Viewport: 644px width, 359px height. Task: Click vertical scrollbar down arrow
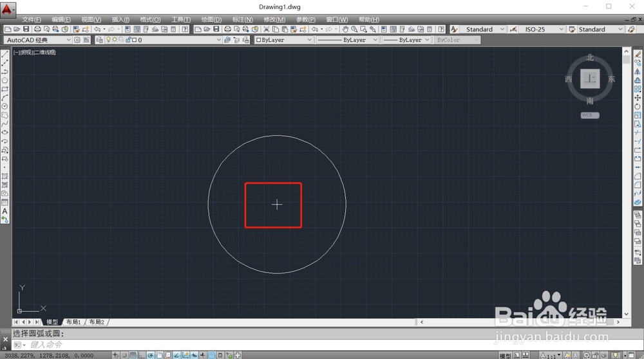click(x=626, y=314)
